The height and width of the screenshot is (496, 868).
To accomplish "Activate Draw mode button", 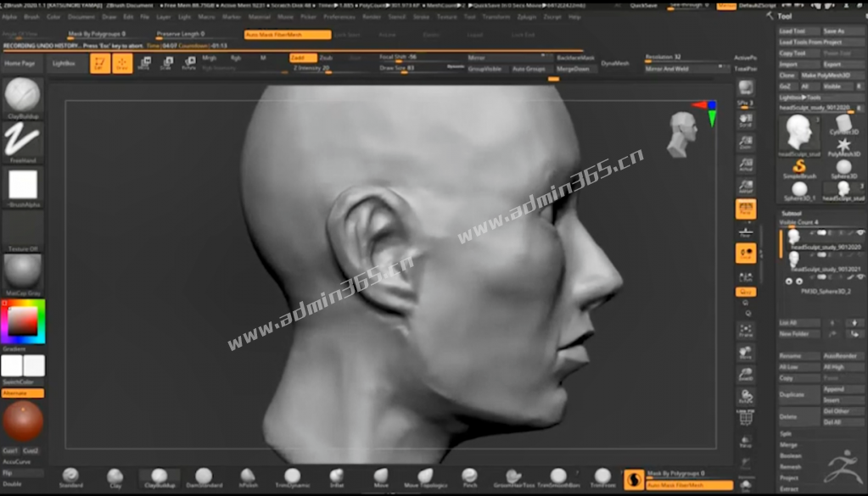I will click(x=122, y=64).
